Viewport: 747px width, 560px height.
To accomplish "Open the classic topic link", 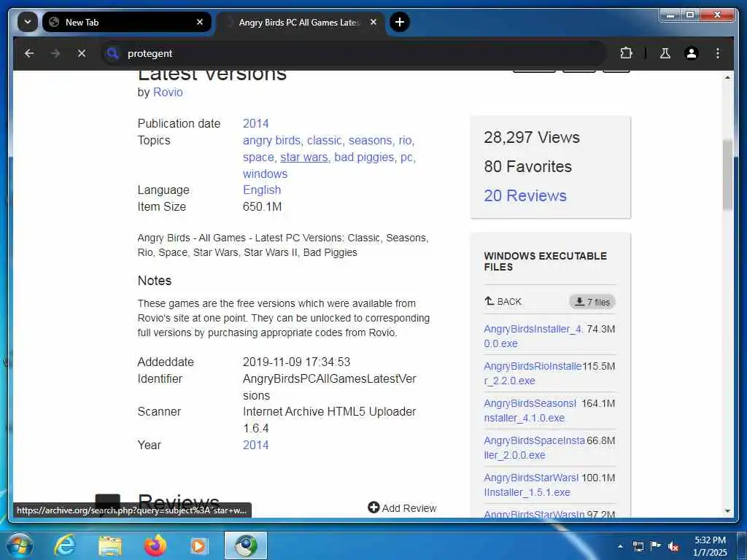I will coord(325,141).
